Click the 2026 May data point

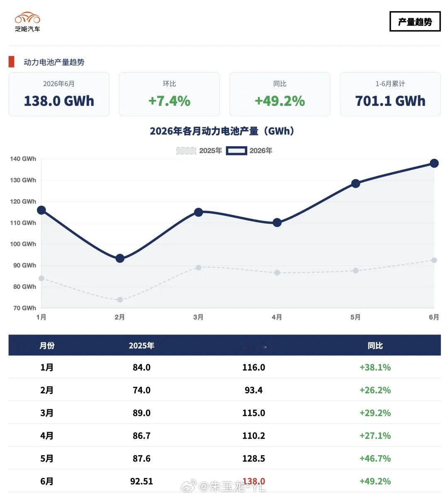[x=355, y=184]
